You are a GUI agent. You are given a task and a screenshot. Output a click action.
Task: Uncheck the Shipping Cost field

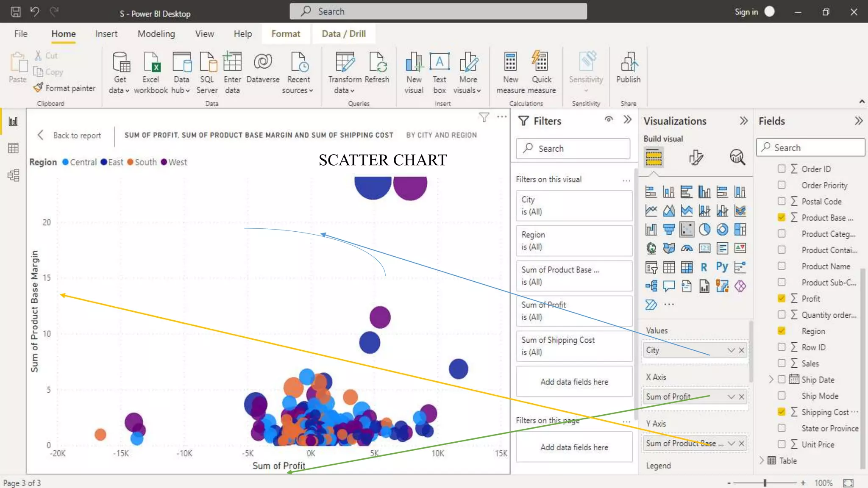(782, 411)
